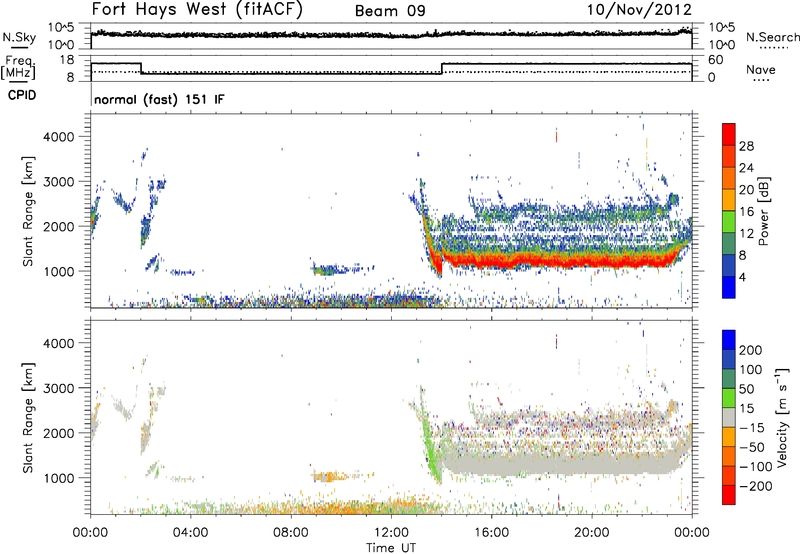Click the '60' Nave axis value
Screen dimensions: 800x554
[x=716, y=60]
